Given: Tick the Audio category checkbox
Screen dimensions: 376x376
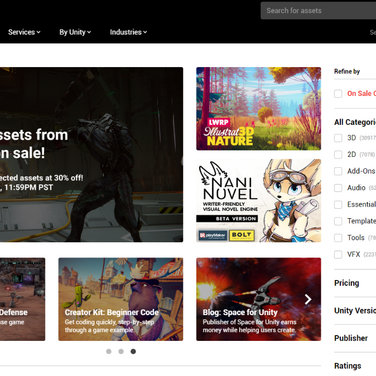Looking at the screenshot, I should (338, 188).
